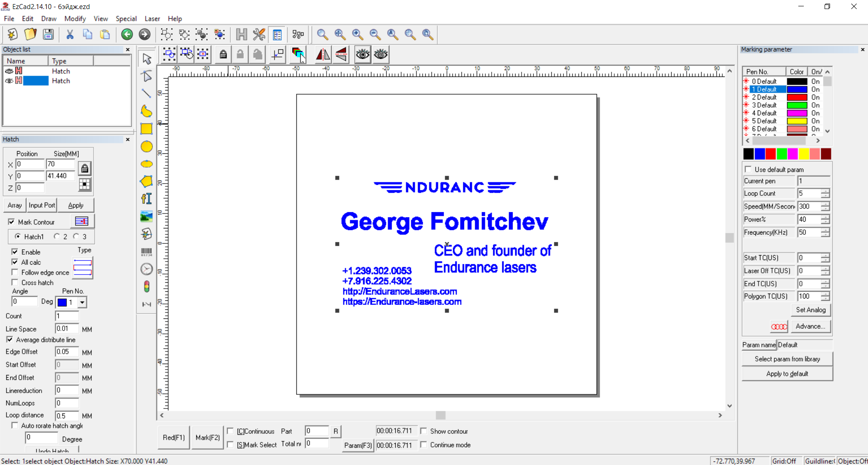Select the Bitmap image tool
This screenshot has width=868, height=465.
coord(147,216)
